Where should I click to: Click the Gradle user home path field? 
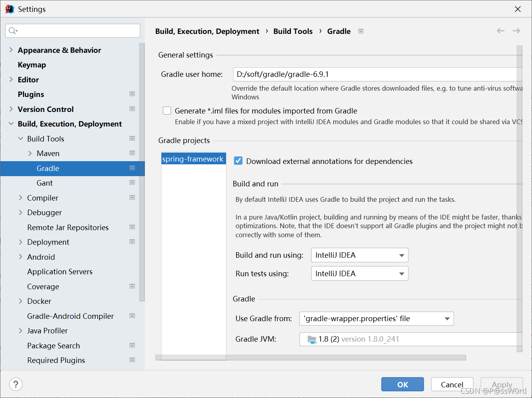tap(378, 74)
